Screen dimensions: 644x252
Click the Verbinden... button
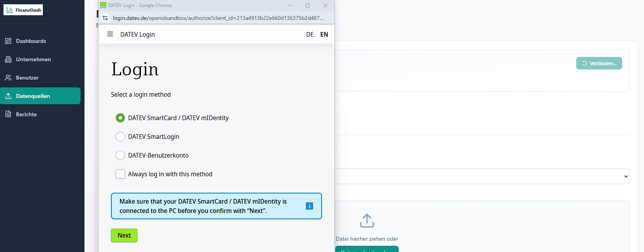click(599, 63)
